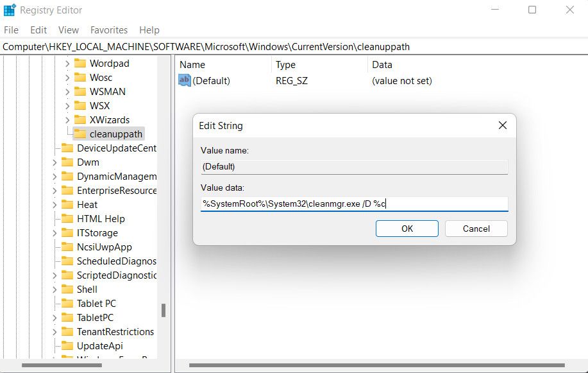The width and height of the screenshot is (588, 373).
Task: Open the Favorites menu
Action: pyautogui.click(x=108, y=30)
